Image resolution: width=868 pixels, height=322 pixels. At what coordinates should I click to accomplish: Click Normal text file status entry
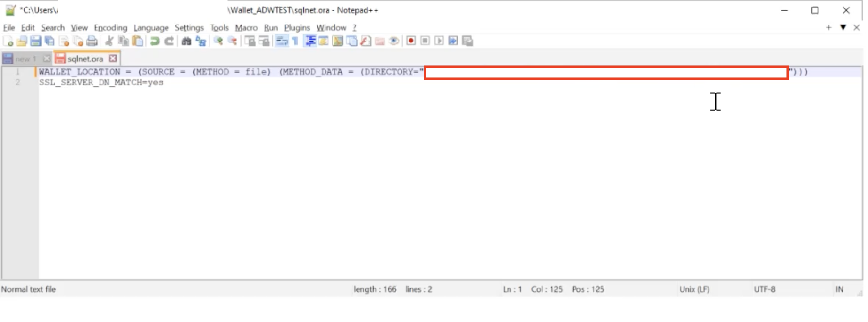(28, 289)
